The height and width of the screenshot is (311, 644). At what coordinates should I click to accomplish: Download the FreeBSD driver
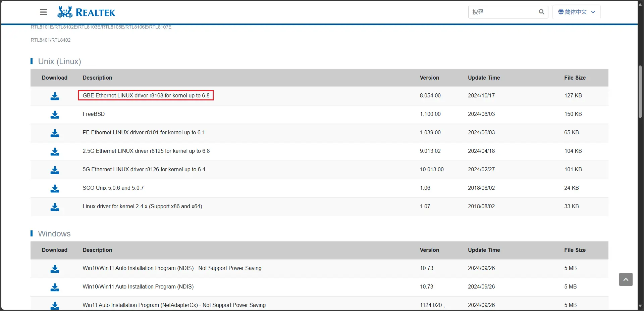[x=55, y=115]
